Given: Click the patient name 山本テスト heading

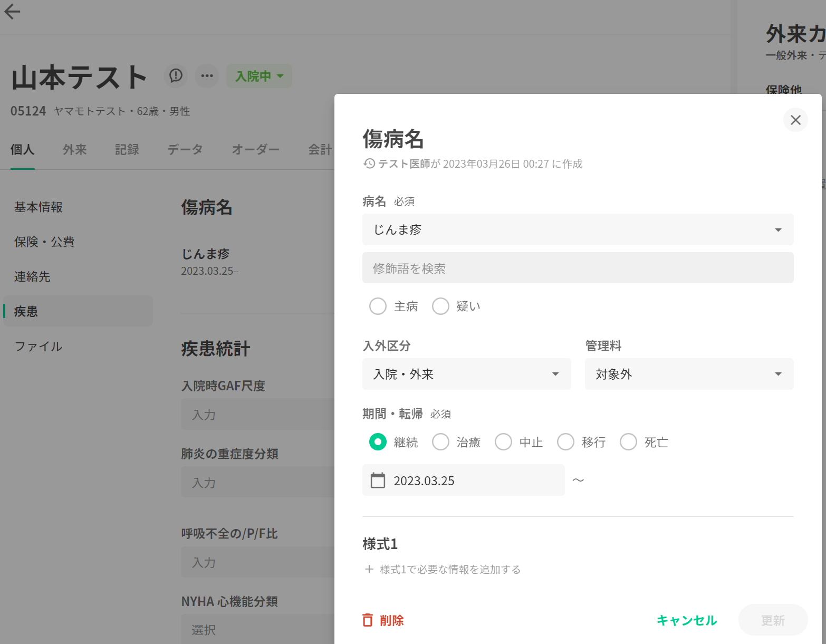Looking at the screenshot, I should pyautogui.click(x=79, y=78).
